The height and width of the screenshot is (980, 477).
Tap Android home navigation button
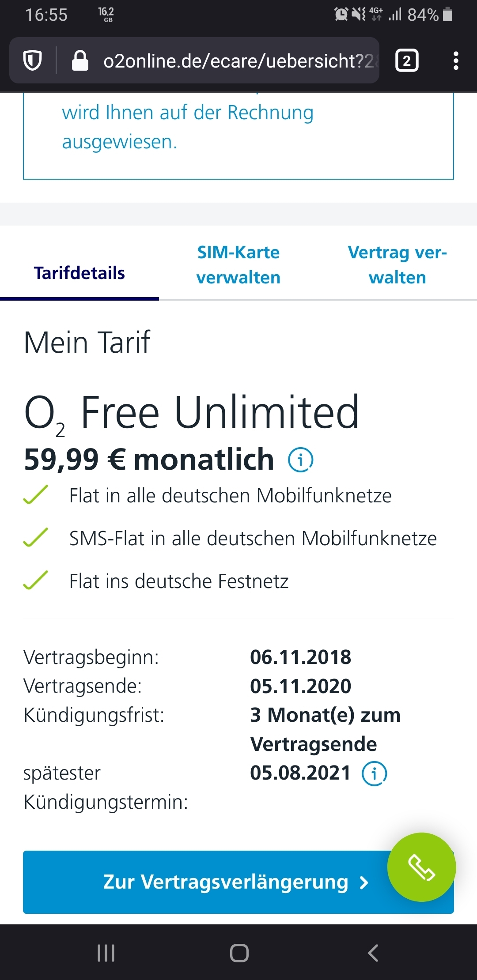point(239,953)
